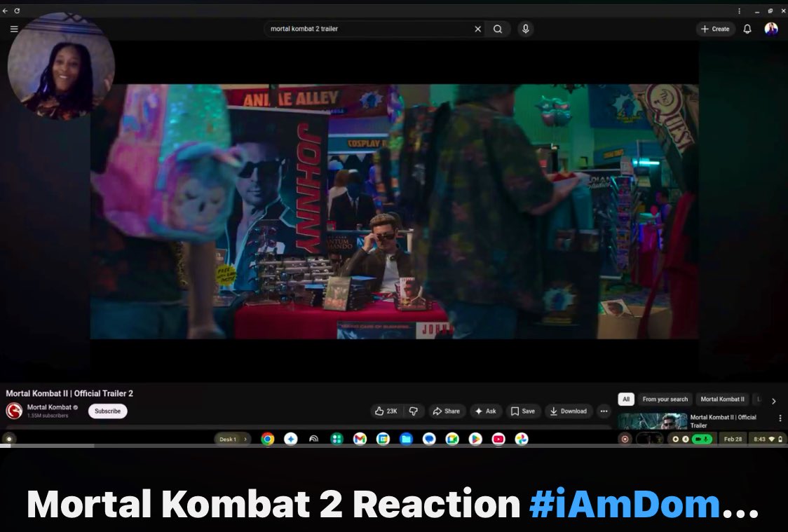Like the video (23K)
This screenshot has height=532, width=788.
[x=386, y=411]
